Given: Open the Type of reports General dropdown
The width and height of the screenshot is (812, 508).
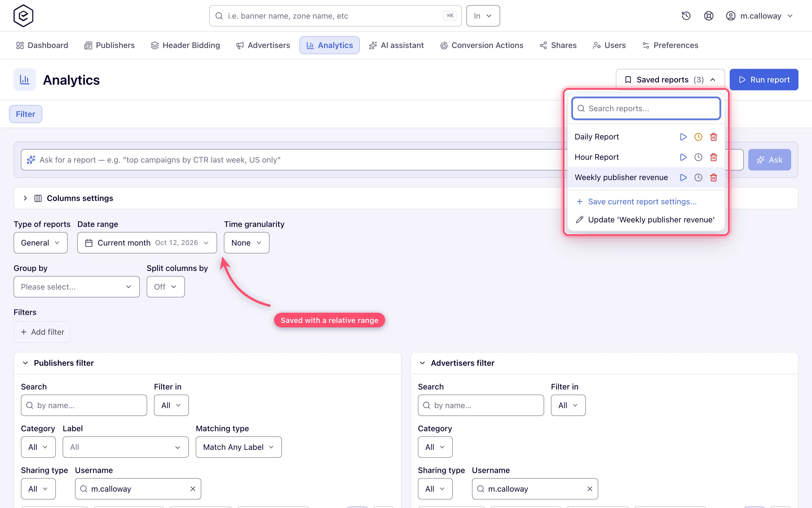Looking at the screenshot, I should tap(41, 243).
